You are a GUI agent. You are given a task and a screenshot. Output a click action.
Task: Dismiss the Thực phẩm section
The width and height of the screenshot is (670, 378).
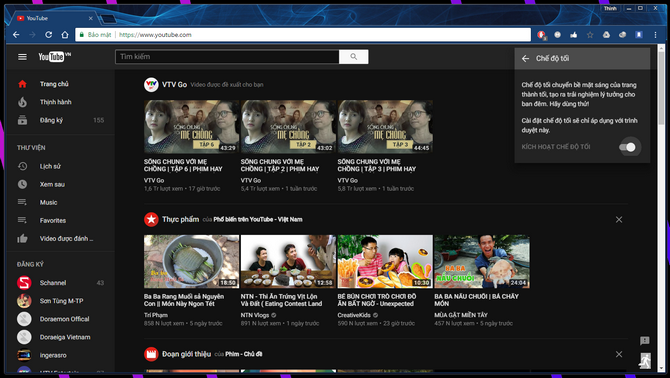coord(619,220)
